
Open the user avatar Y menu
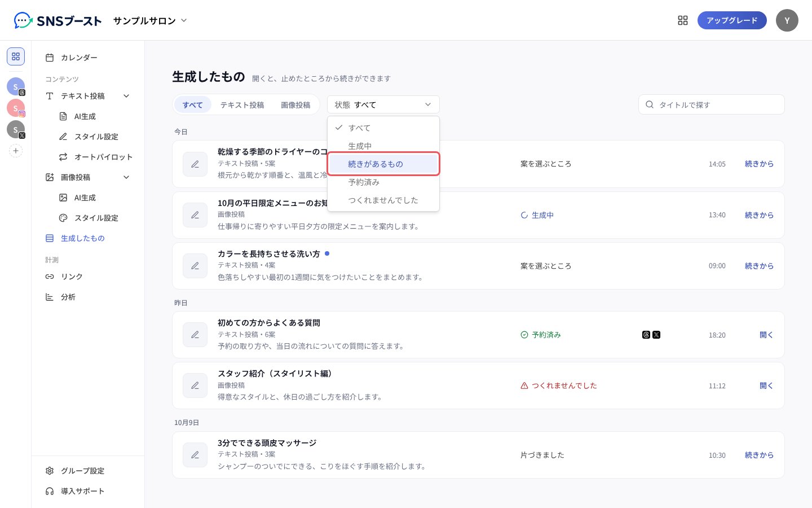787,20
